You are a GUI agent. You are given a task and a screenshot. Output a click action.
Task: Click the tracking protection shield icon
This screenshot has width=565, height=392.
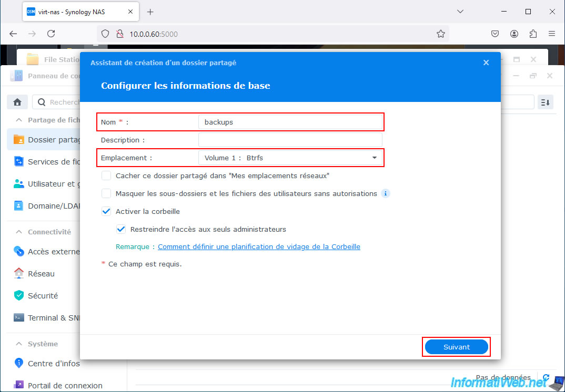point(105,34)
